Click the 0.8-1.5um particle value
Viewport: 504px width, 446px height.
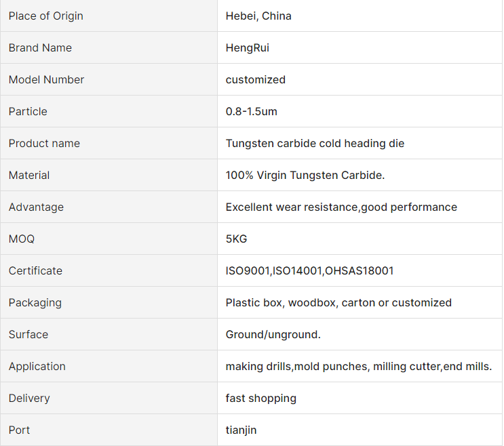(252, 111)
